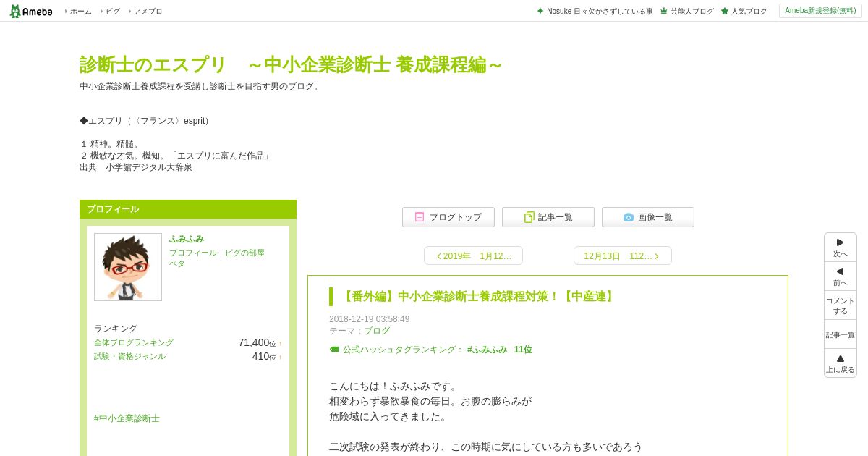Go to previous article 2019年 1月12…
This screenshot has height=456, width=868.
(x=473, y=256)
